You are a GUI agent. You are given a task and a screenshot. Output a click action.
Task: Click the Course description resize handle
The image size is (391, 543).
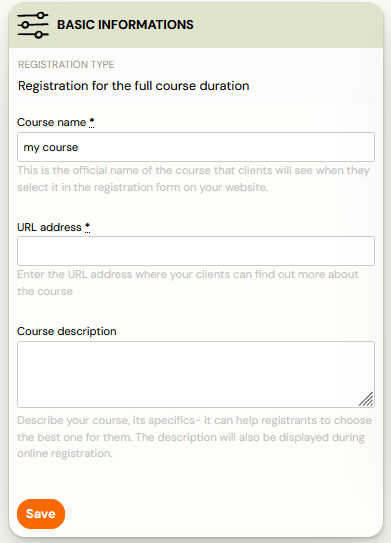coord(366,399)
